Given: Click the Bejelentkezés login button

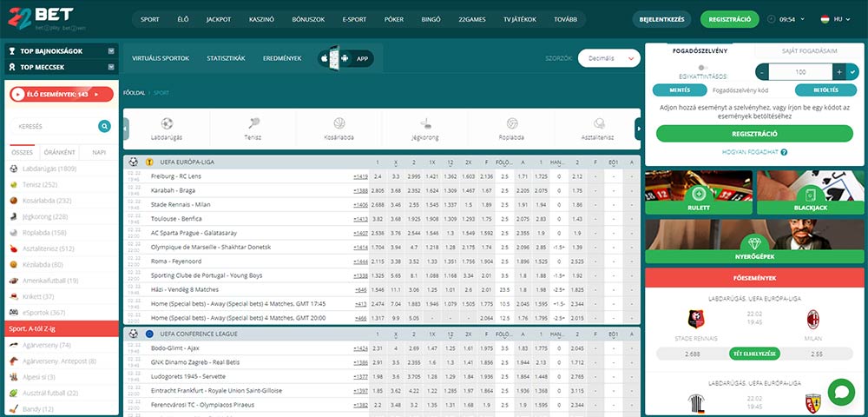Looking at the screenshot, I should tap(661, 19).
